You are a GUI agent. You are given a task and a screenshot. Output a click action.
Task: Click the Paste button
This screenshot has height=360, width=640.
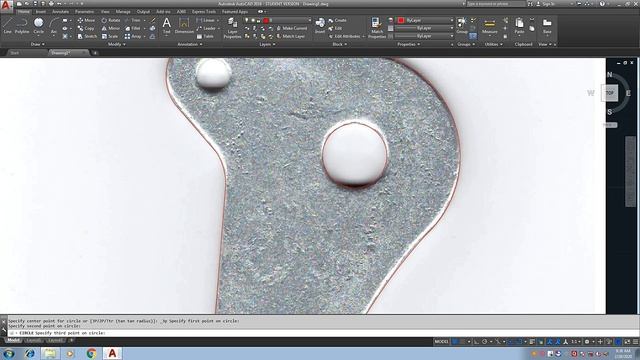pos(519,26)
